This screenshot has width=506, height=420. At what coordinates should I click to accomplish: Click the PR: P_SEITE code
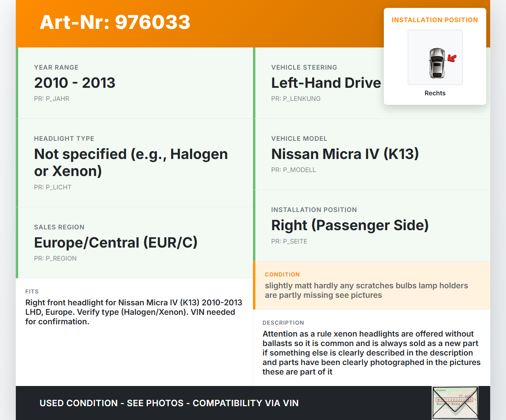point(289,241)
